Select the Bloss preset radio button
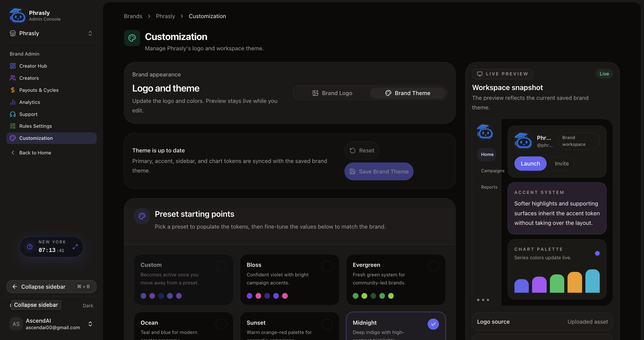 327,266
